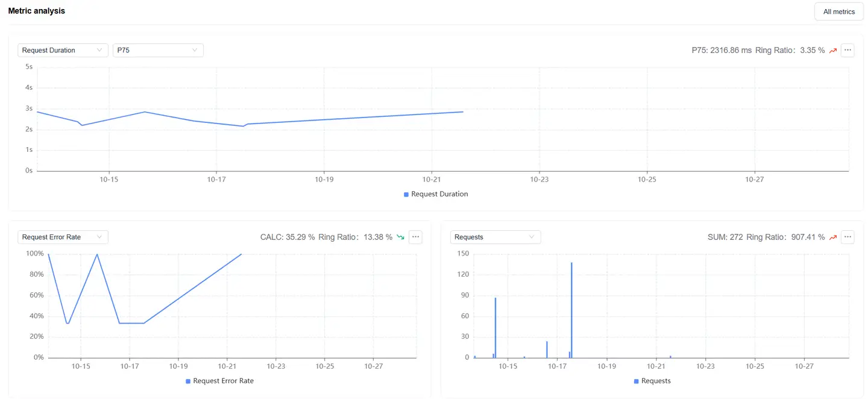
Task: Toggle the Request Error Rate legend series
Action: (x=223, y=381)
